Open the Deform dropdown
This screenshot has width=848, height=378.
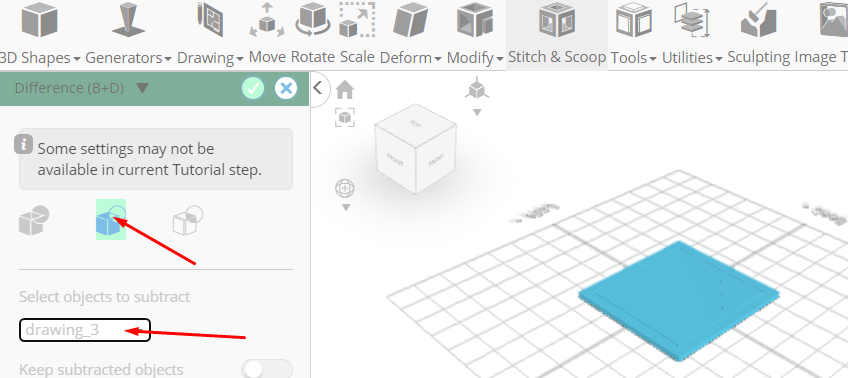(x=410, y=57)
